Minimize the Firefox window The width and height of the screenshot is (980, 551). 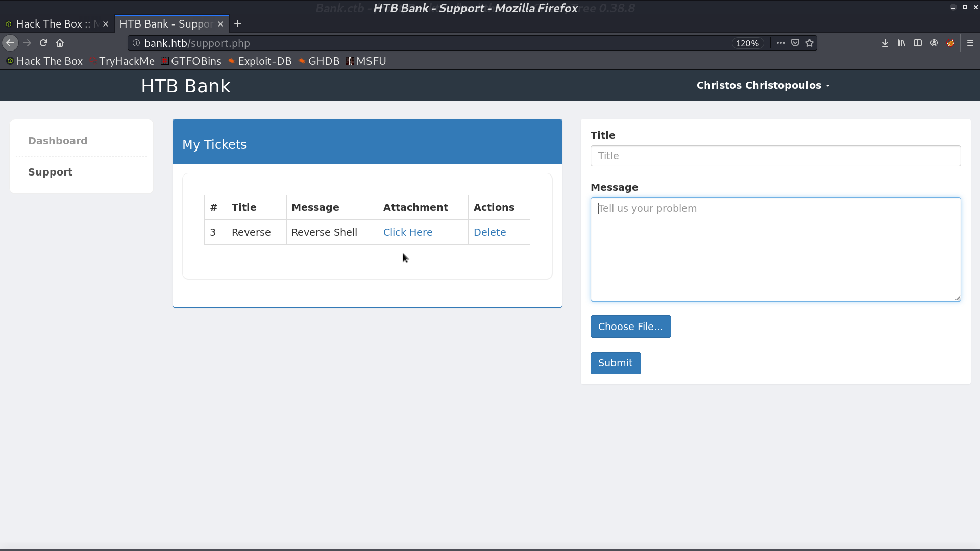[x=953, y=7]
